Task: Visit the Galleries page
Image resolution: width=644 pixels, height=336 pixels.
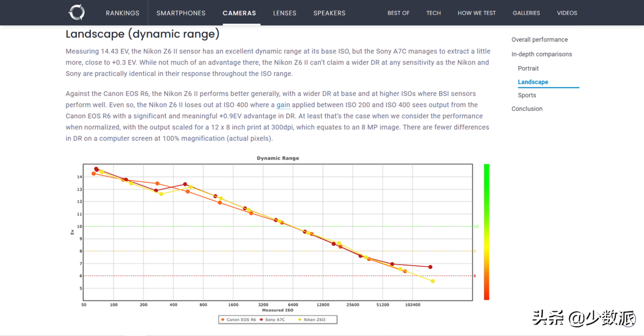Action: [x=526, y=13]
